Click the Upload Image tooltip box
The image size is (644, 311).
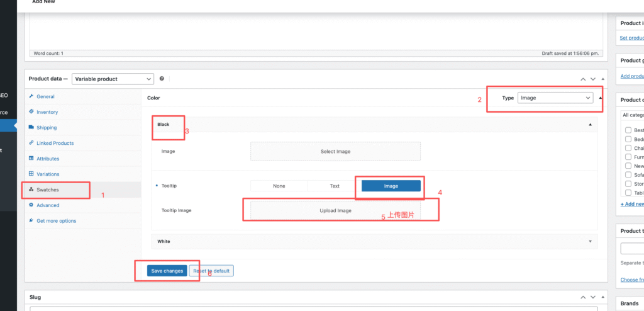[335, 210]
